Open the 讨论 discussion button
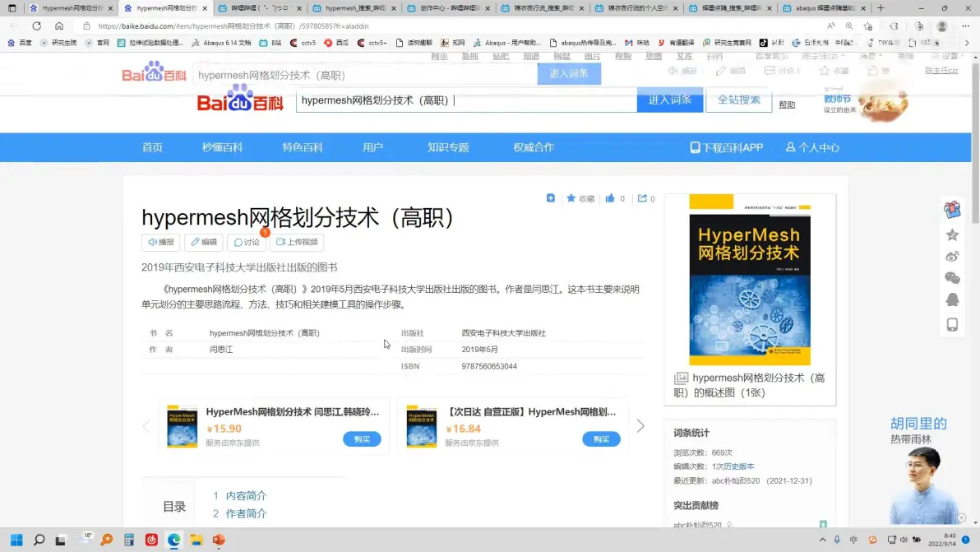The width and height of the screenshot is (980, 552). pos(247,242)
